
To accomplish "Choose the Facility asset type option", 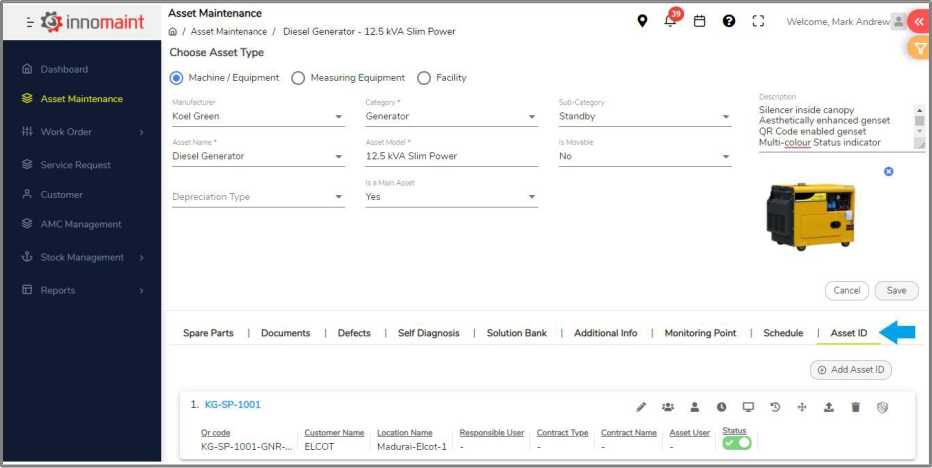I will [424, 78].
